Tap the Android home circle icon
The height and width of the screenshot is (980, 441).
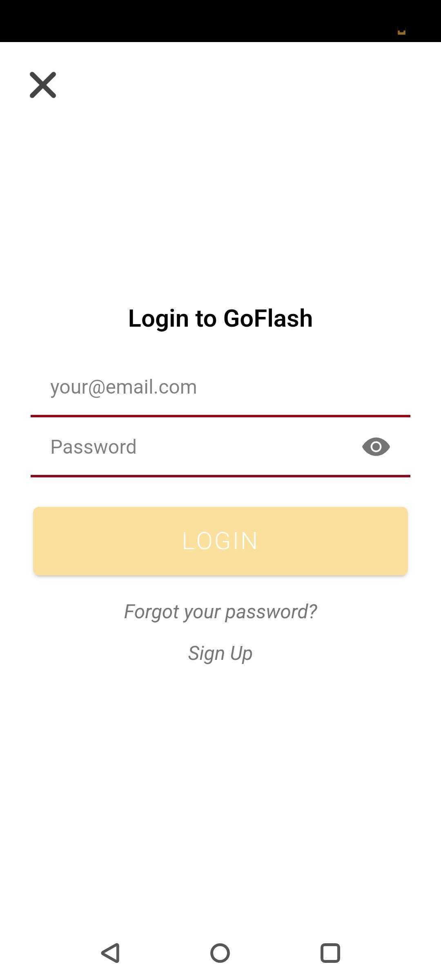click(x=220, y=953)
